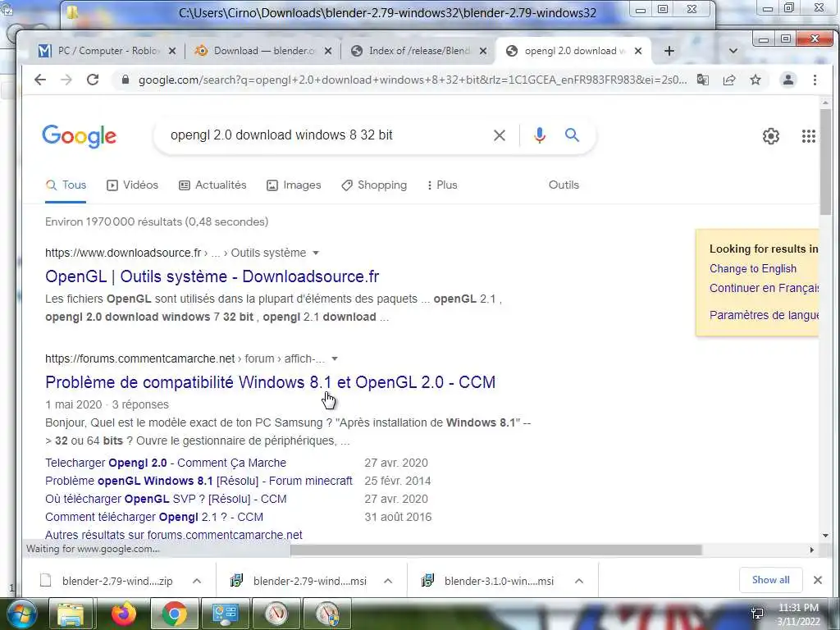Viewport: 840px width, 630px height.
Task: Click the padlock site info icon
Action: (126, 80)
